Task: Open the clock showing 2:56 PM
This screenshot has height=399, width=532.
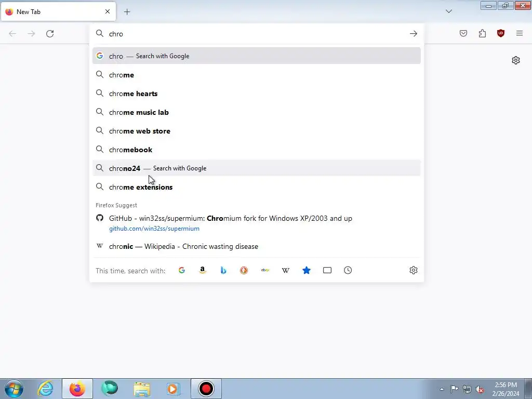Action: pyautogui.click(x=506, y=389)
